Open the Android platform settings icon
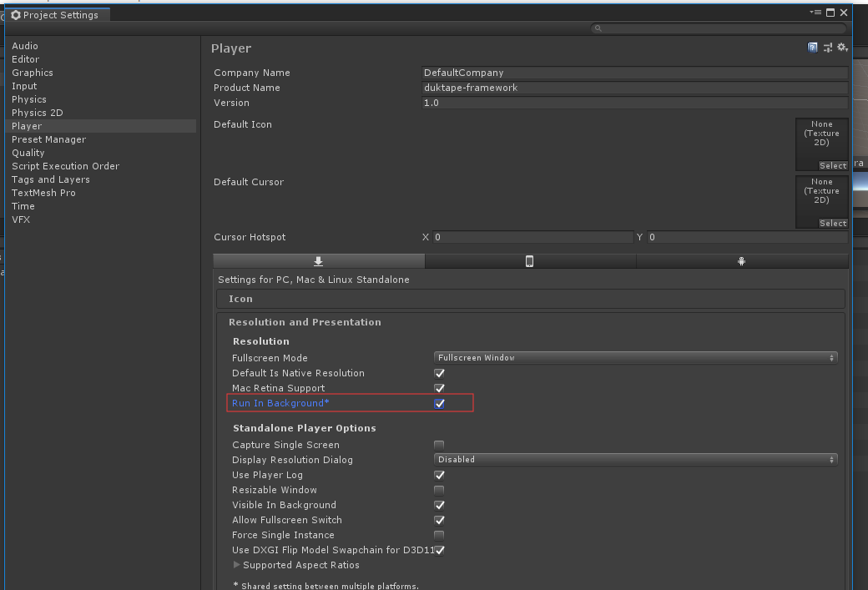Viewport: 868px width, 590px height. click(x=741, y=261)
